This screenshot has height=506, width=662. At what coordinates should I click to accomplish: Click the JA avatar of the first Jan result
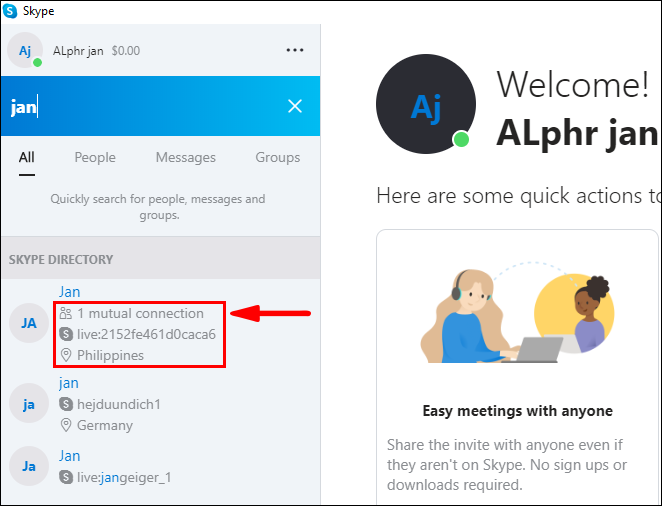pos(29,323)
